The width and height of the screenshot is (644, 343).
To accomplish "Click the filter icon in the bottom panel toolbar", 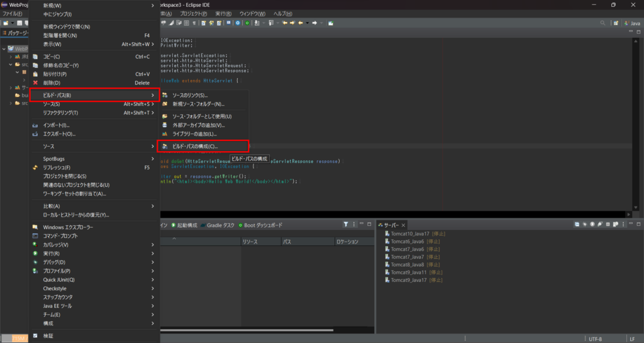I will [346, 225].
